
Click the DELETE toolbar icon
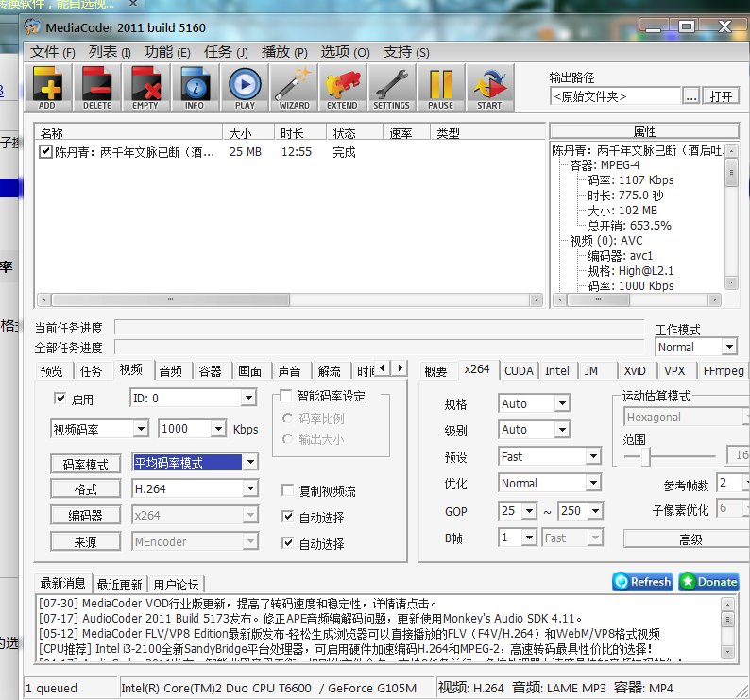97,88
